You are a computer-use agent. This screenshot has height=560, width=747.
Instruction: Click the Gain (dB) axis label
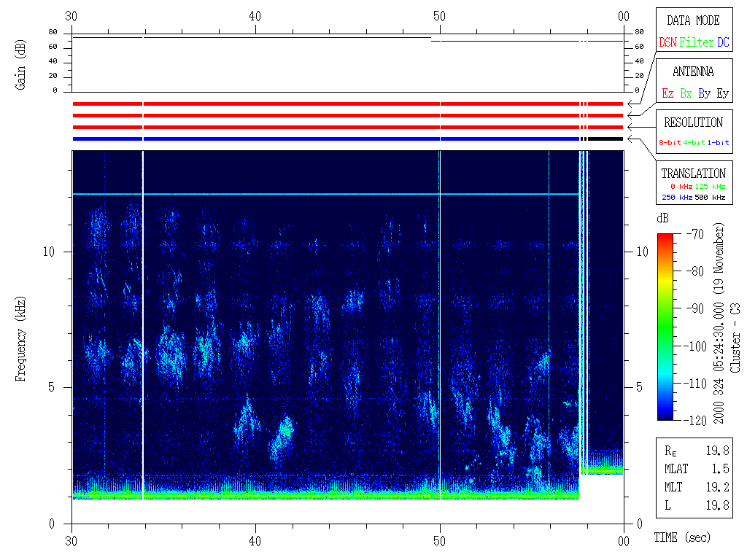20,65
